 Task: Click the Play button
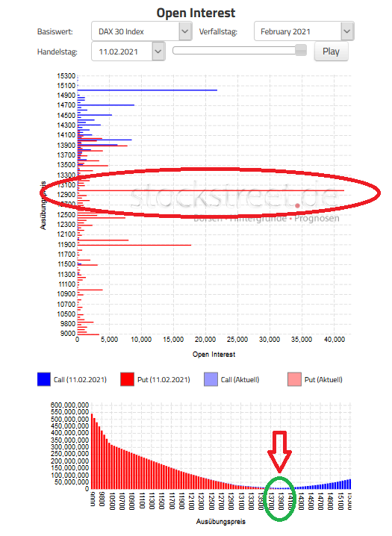click(332, 52)
